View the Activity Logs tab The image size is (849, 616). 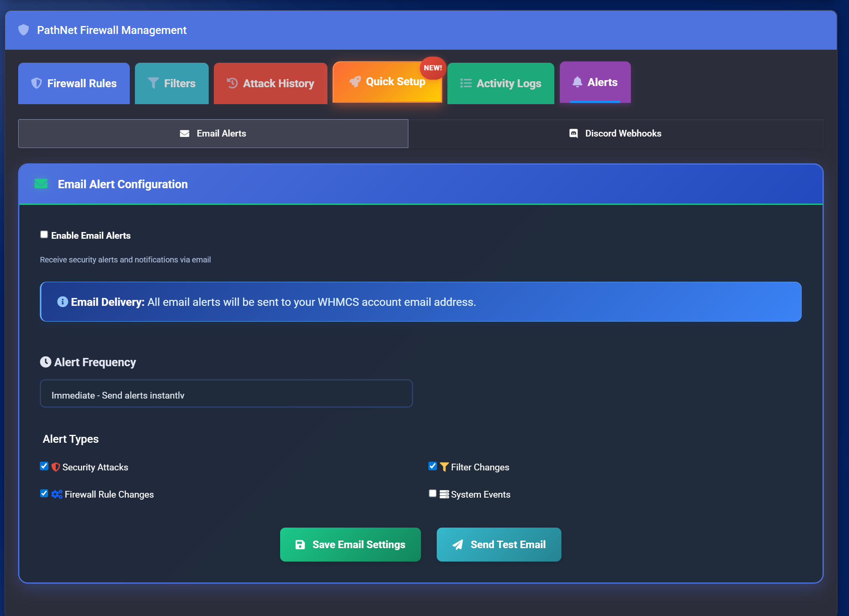501,83
